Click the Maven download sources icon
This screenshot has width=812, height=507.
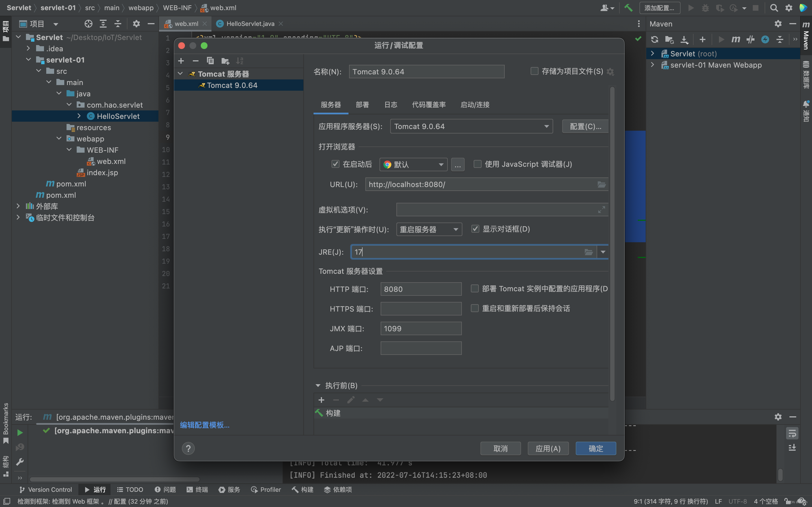click(684, 39)
